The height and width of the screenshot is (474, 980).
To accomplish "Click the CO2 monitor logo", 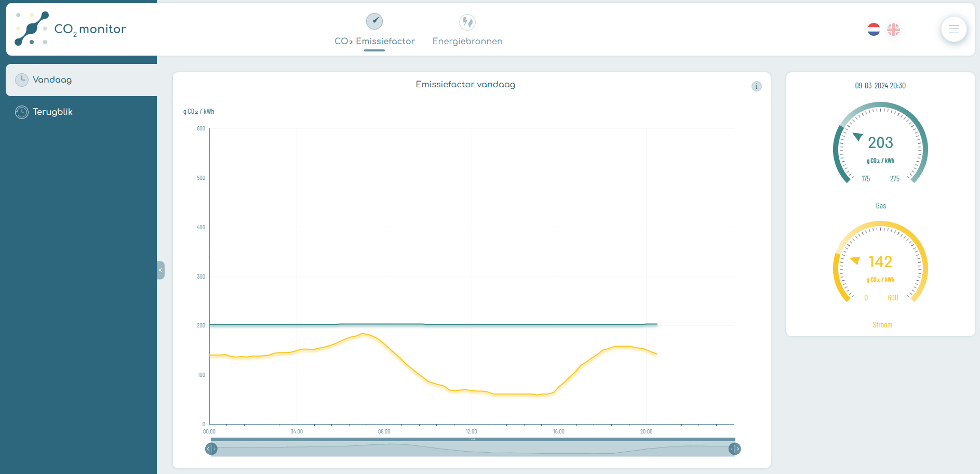I will tap(71, 29).
